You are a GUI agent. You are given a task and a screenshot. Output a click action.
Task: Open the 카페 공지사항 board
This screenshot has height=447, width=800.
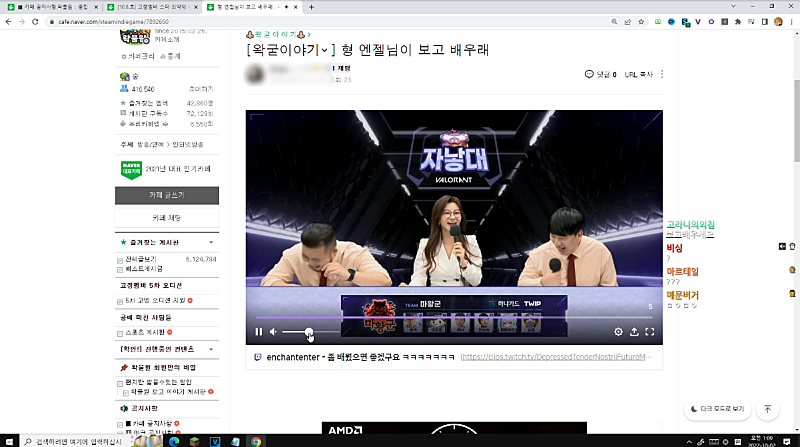tap(148, 424)
